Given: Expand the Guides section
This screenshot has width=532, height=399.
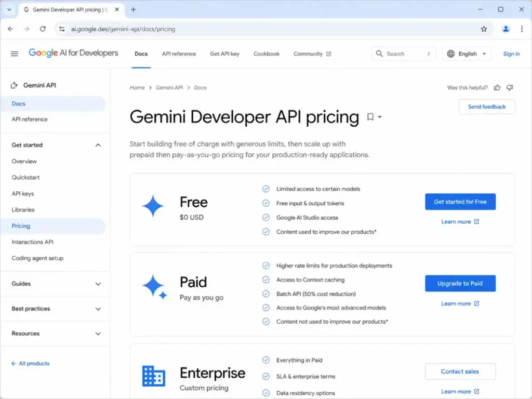Looking at the screenshot, I should 98,284.
